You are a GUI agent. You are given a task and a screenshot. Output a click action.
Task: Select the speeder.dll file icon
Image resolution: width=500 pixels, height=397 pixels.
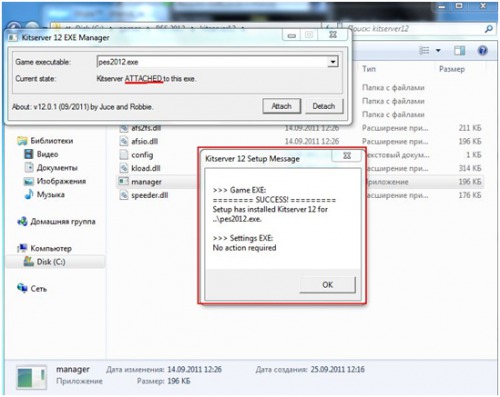click(124, 195)
